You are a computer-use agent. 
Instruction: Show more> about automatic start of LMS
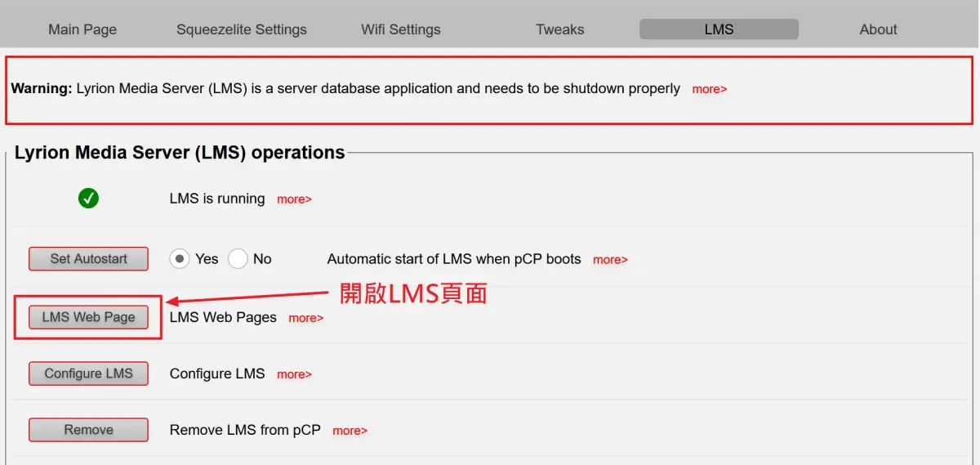pyautogui.click(x=610, y=260)
